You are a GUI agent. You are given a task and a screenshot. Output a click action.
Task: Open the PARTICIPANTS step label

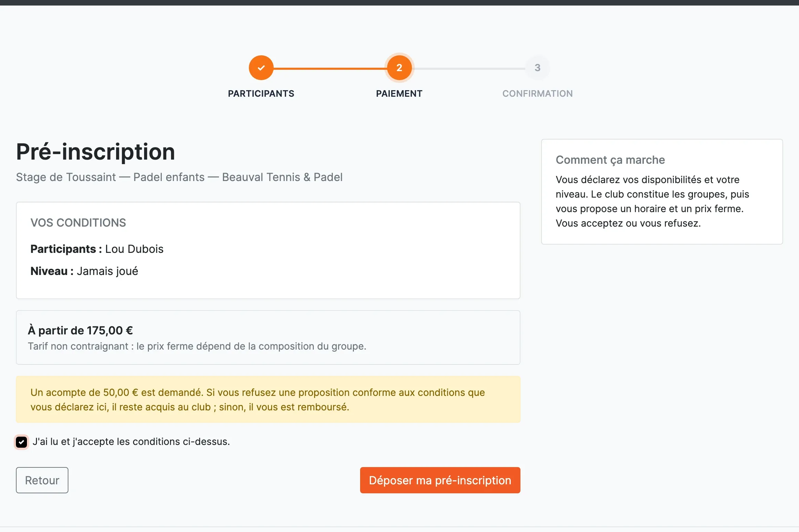[x=261, y=94]
